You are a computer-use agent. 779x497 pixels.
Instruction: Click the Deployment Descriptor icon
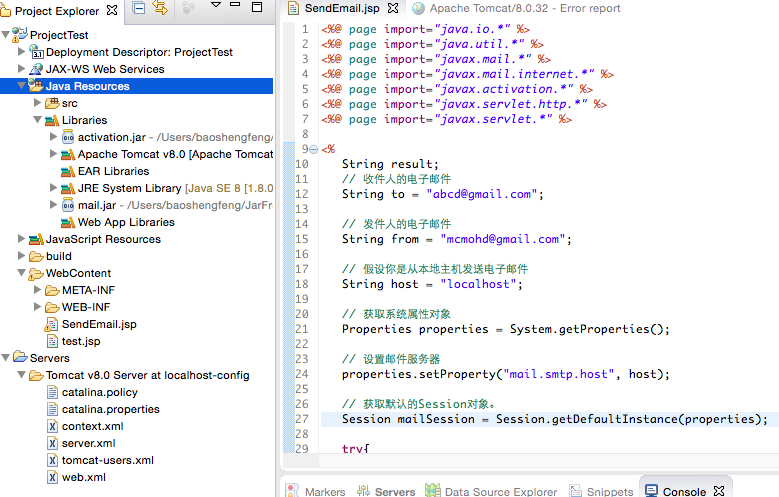(x=36, y=52)
